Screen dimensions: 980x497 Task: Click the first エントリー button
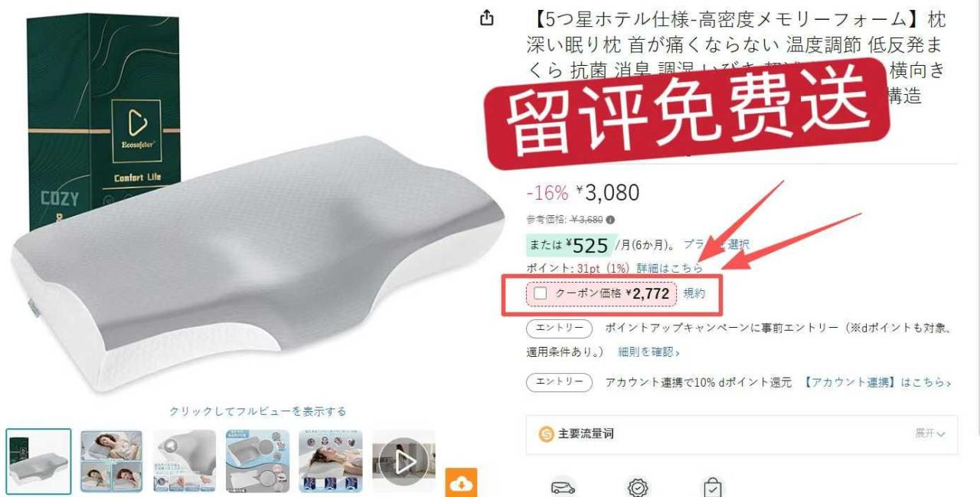pyautogui.click(x=559, y=329)
